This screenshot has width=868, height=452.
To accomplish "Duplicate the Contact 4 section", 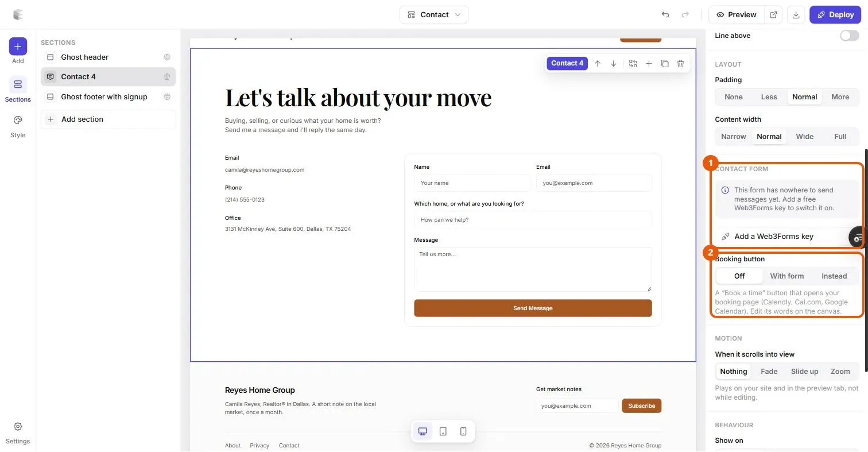I will pyautogui.click(x=665, y=64).
